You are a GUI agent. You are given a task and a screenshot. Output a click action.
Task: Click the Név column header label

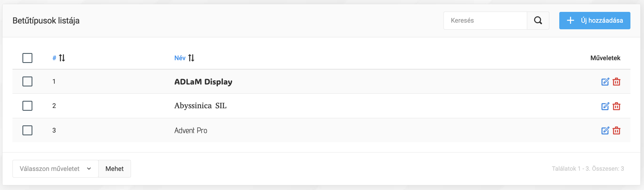180,58
